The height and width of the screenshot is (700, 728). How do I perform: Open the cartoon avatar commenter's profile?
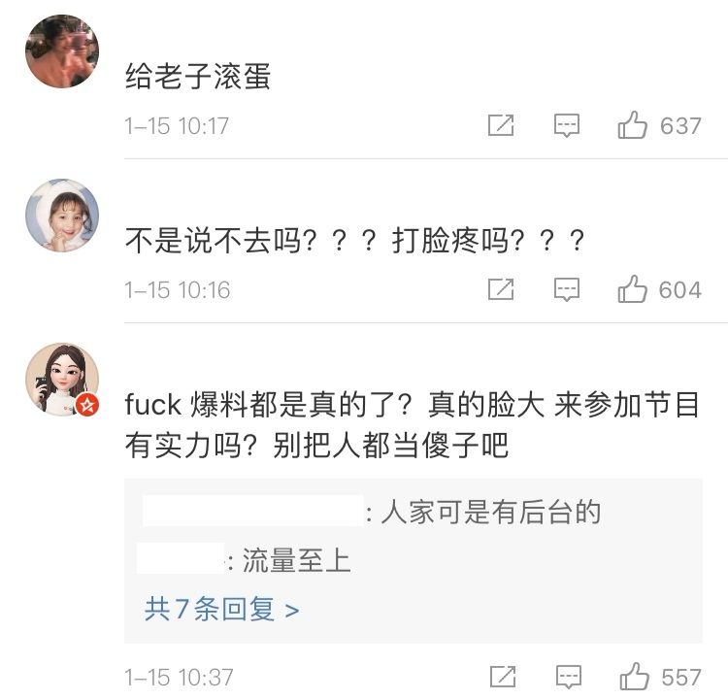(x=61, y=379)
